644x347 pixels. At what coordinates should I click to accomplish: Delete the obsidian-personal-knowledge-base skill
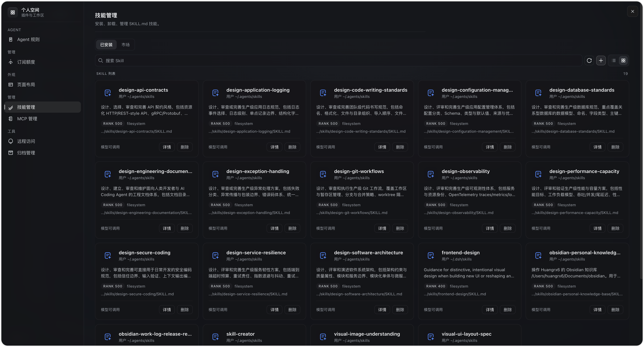pyautogui.click(x=615, y=310)
